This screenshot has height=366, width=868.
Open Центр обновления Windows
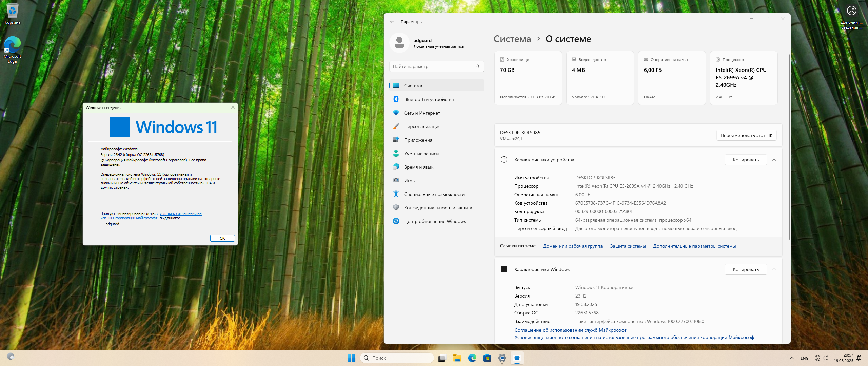tap(437, 221)
